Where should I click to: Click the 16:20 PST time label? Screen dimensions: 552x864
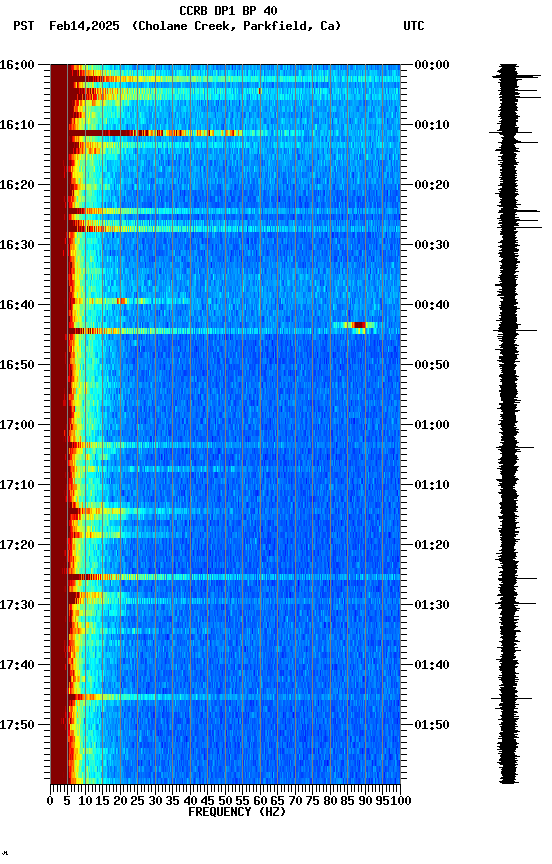point(17,185)
